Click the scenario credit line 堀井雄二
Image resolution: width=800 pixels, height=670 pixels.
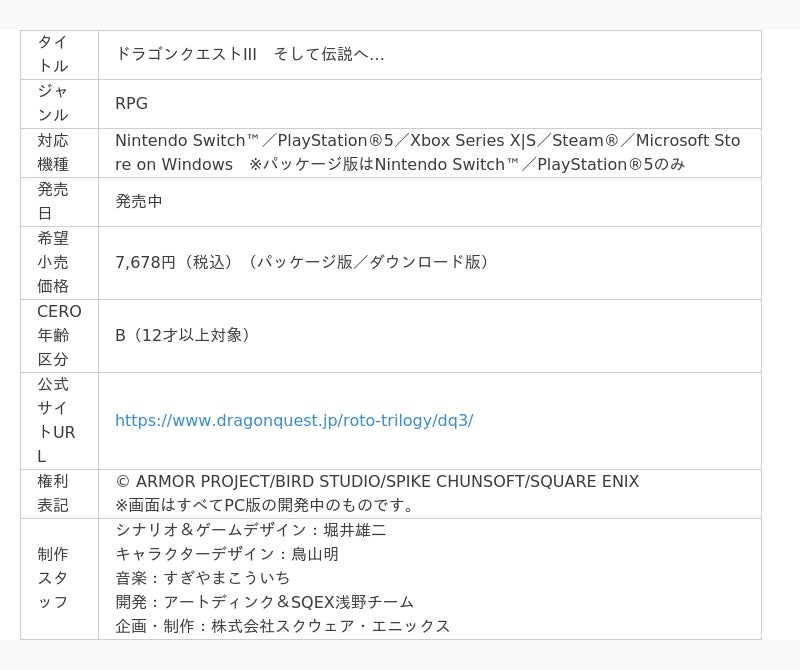click(250, 530)
